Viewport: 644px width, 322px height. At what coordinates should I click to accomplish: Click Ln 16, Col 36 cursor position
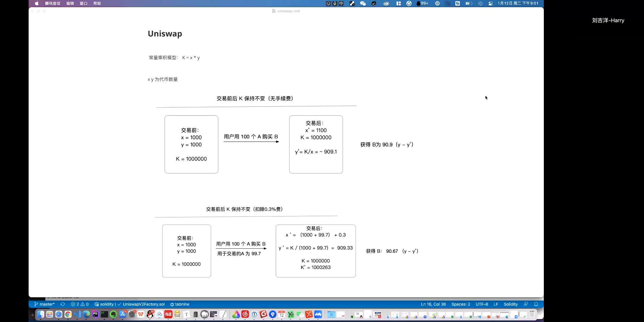tap(433, 304)
